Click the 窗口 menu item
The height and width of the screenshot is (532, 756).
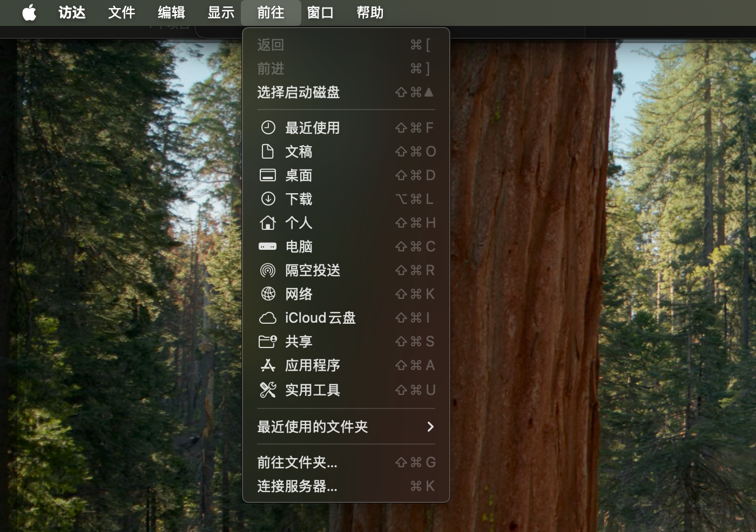[x=321, y=13]
